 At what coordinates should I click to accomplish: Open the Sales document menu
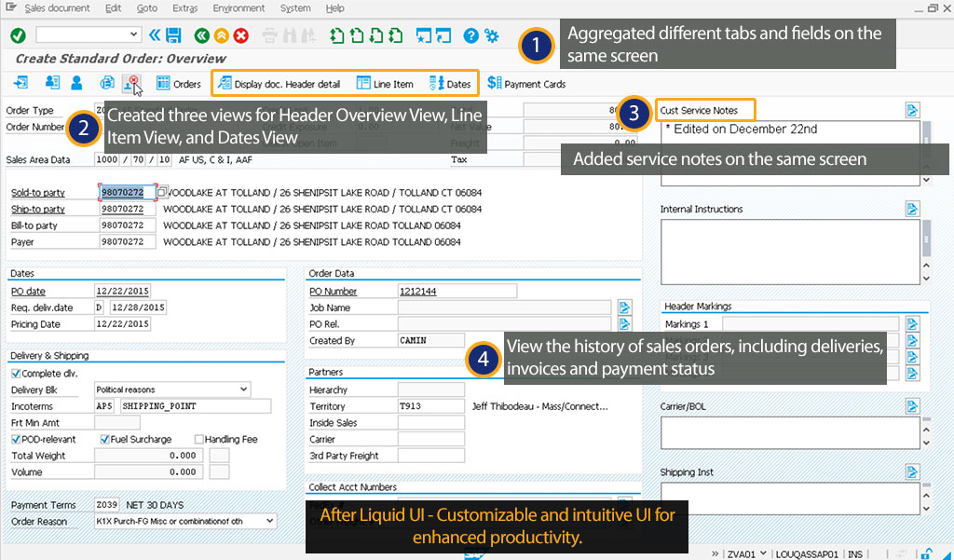(x=57, y=8)
